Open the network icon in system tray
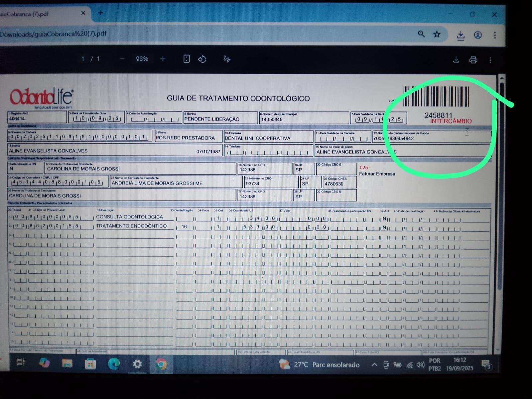Screen dimensions: 532x399 tap(409, 365)
